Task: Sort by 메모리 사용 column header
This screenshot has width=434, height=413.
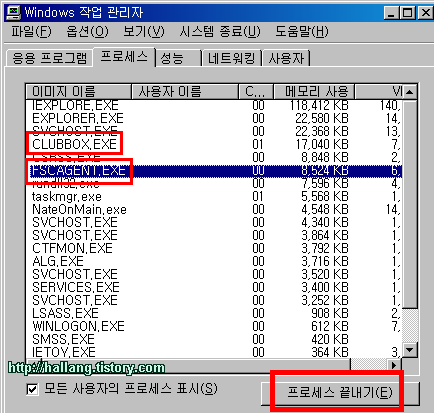Action: [x=314, y=92]
